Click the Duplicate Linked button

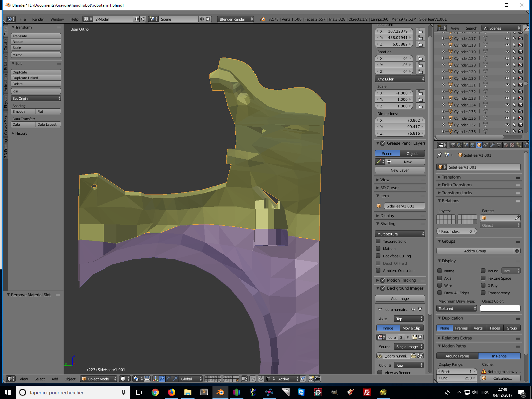[x=36, y=78]
